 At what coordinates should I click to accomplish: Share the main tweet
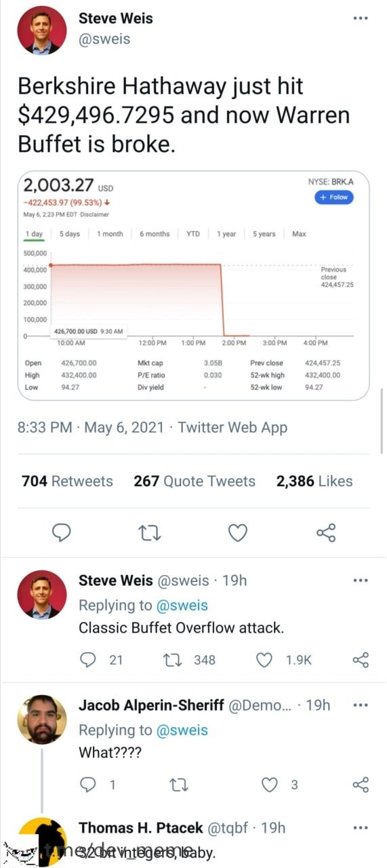(x=326, y=533)
